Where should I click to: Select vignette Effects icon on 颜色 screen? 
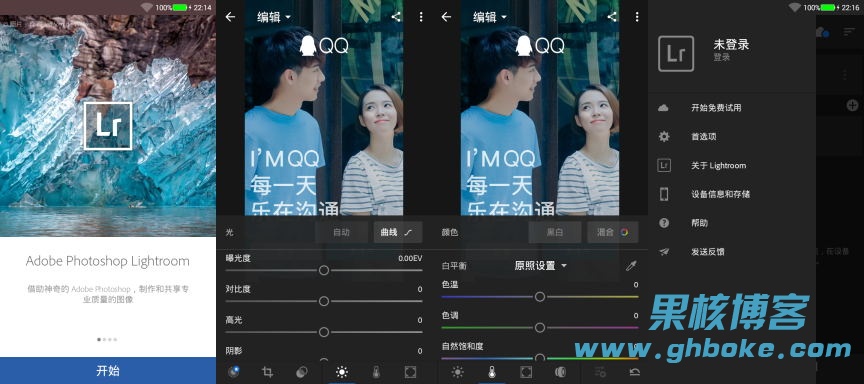tap(526, 372)
